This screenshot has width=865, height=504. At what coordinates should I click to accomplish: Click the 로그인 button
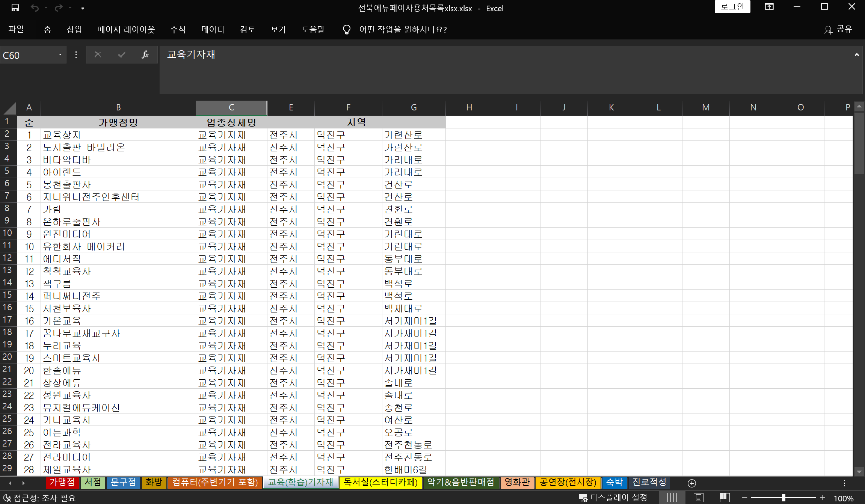(732, 7)
